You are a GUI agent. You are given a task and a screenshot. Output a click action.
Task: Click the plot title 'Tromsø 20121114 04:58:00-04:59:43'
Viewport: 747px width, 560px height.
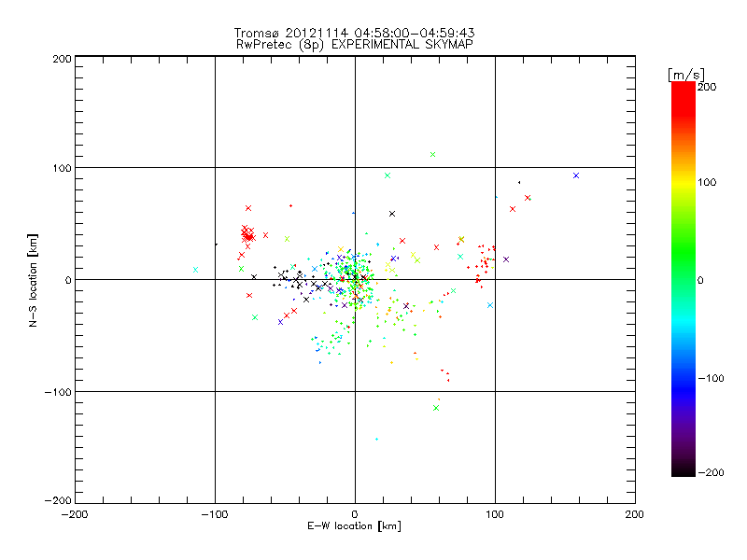click(x=355, y=33)
